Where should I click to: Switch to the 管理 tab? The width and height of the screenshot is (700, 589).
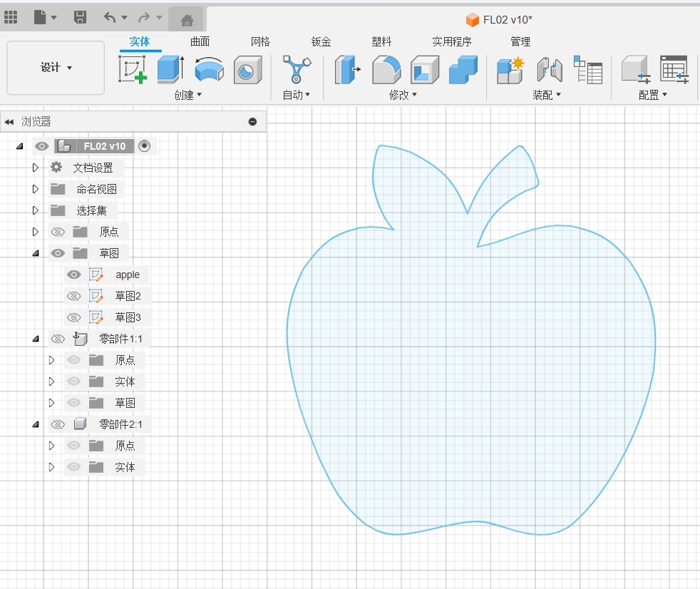[520, 41]
